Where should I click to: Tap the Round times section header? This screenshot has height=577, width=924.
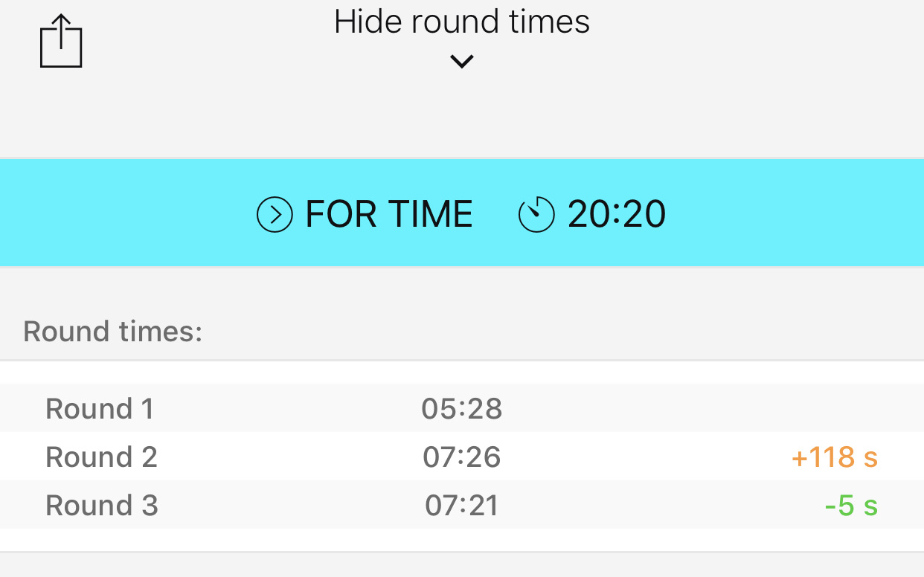point(113,332)
